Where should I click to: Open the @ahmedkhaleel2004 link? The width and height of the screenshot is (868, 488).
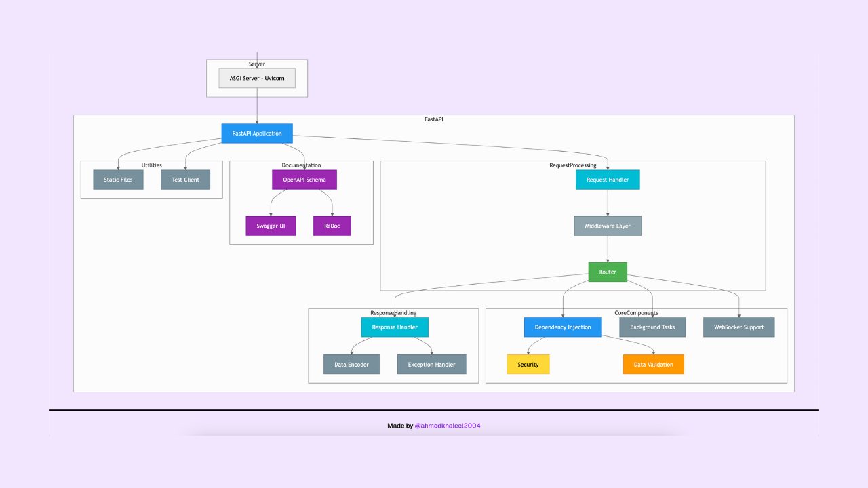[448, 425]
